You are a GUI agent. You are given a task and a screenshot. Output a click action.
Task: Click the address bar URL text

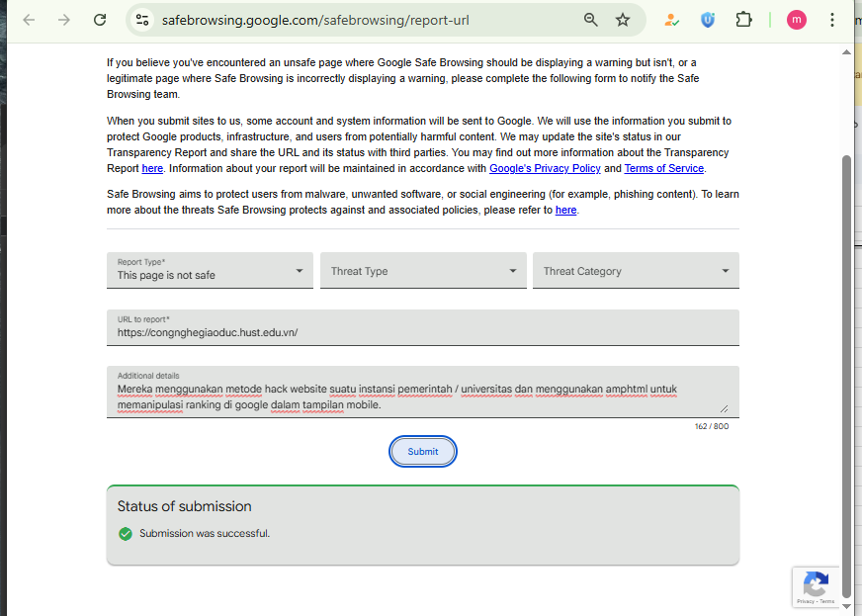pyautogui.click(x=315, y=21)
